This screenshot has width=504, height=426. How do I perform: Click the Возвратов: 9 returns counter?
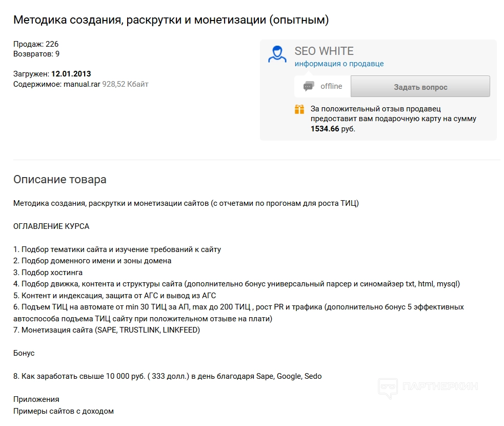(x=36, y=53)
